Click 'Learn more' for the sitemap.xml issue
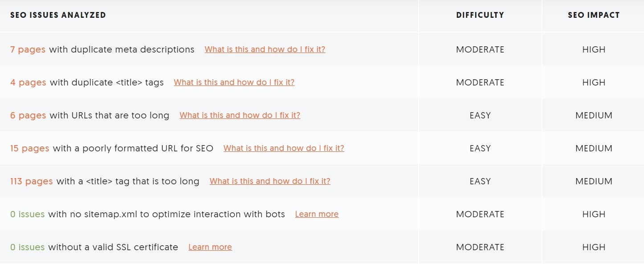This screenshot has width=644, height=264. pos(317,214)
